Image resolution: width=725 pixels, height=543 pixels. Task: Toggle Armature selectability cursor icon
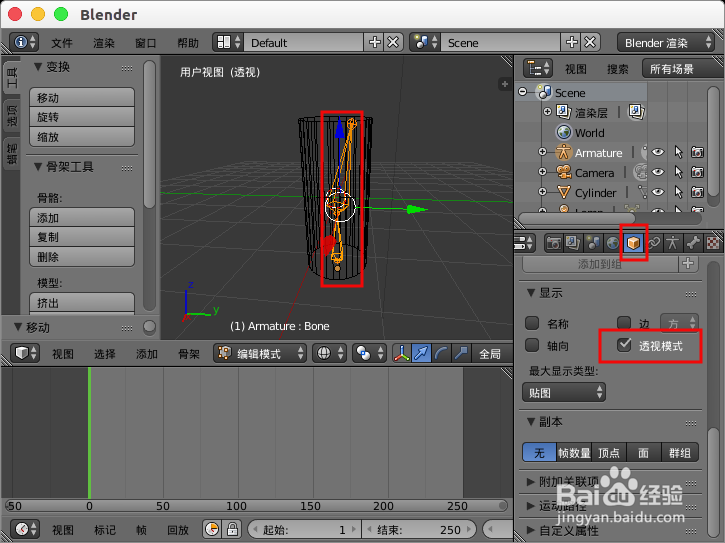[x=678, y=152]
